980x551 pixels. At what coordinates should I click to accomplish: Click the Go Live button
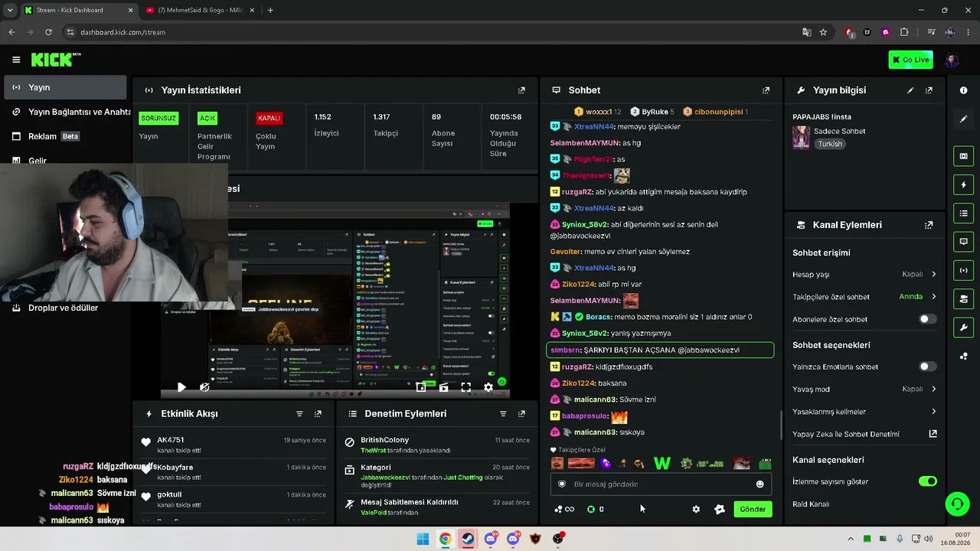point(910,60)
